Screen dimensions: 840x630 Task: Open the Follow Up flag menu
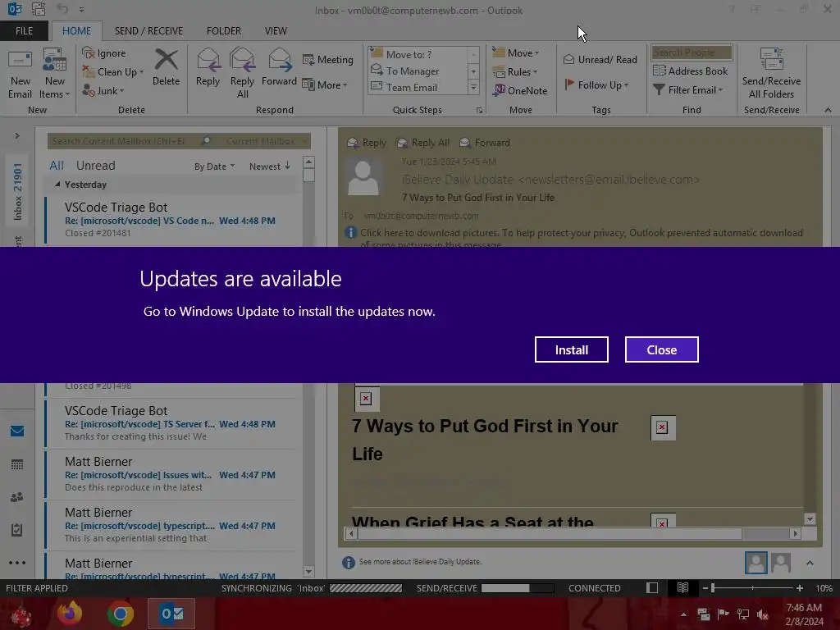[x=596, y=84]
